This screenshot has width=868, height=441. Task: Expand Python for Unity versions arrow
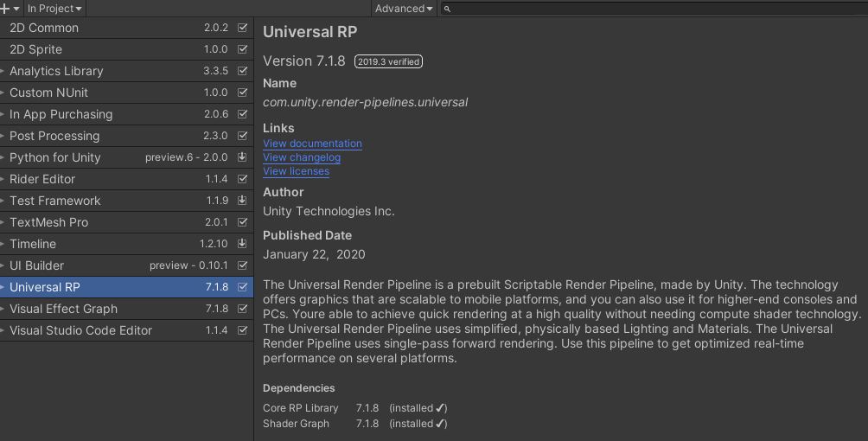3,157
